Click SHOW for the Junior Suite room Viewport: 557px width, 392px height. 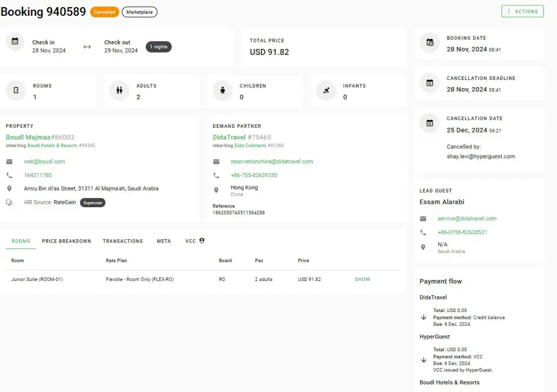pyautogui.click(x=362, y=279)
